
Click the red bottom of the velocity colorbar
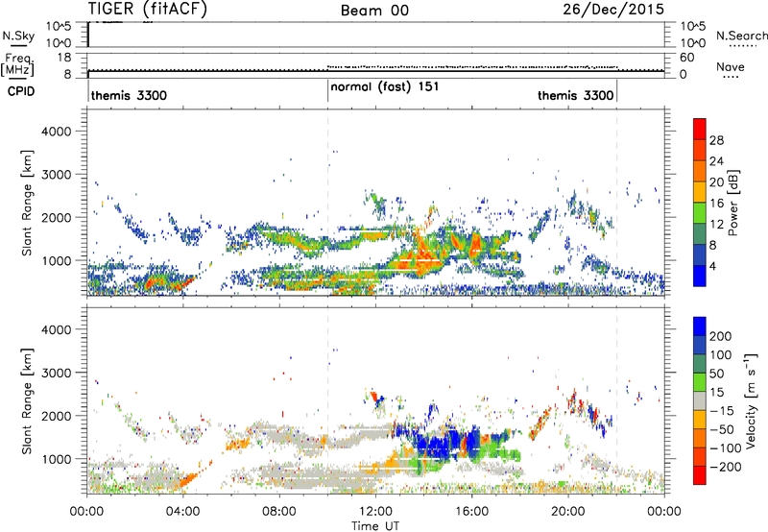tap(700, 475)
